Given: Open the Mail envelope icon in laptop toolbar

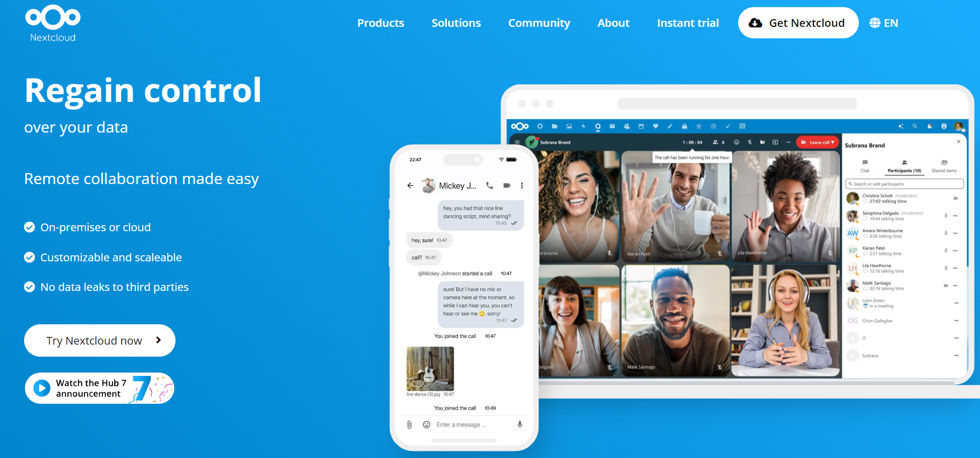Looking at the screenshot, I should [x=612, y=126].
